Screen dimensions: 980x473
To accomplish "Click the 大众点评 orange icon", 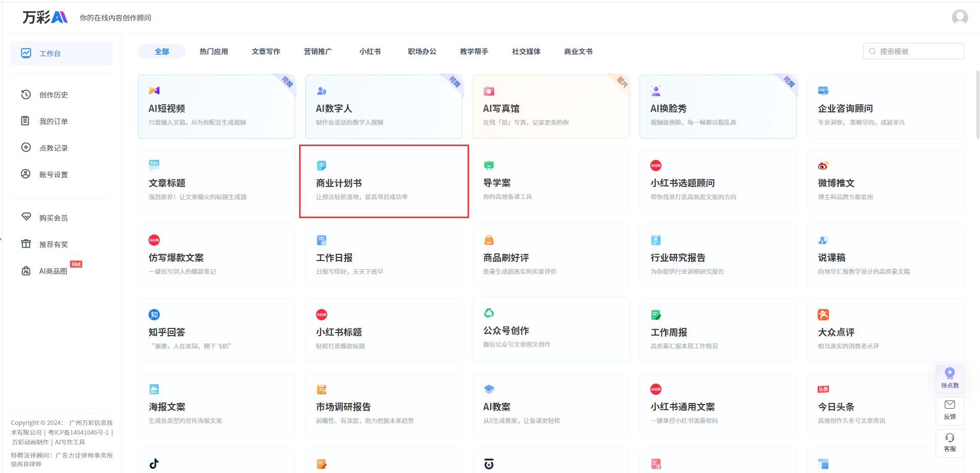I will [x=823, y=315].
